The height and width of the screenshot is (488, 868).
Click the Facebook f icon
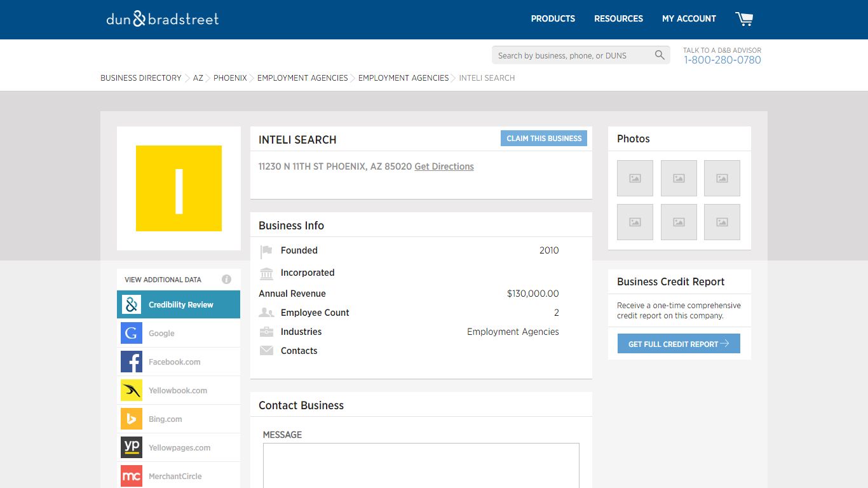132,362
